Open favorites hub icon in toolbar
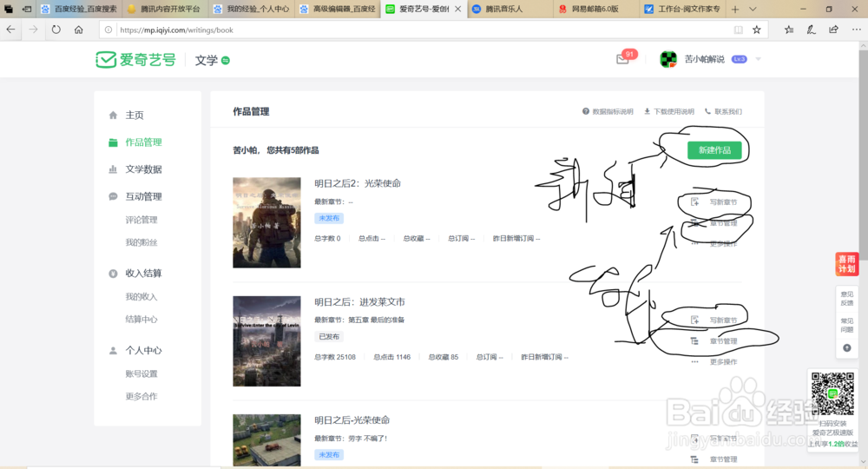This screenshot has height=469, width=868. [x=789, y=30]
